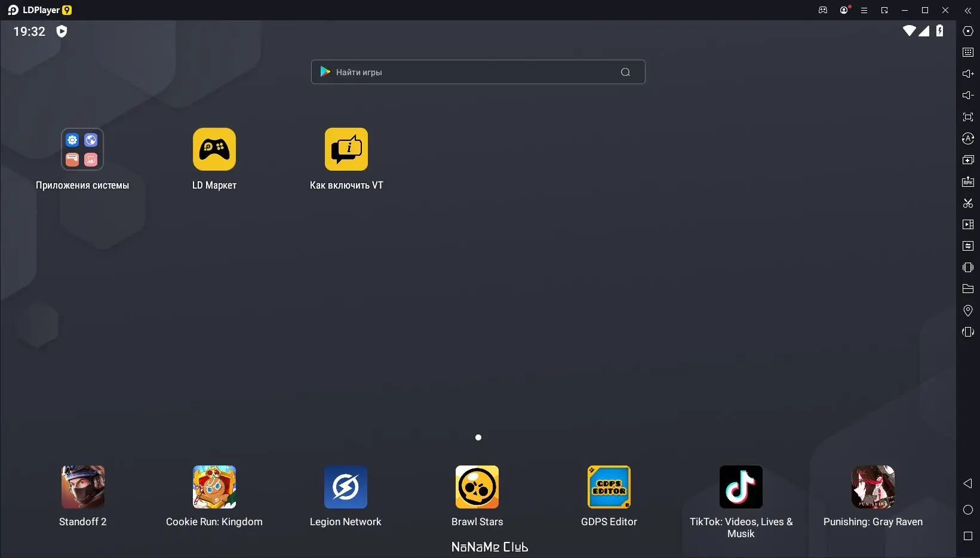Click the magnifier icon in the search bar

tap(625, 72)
